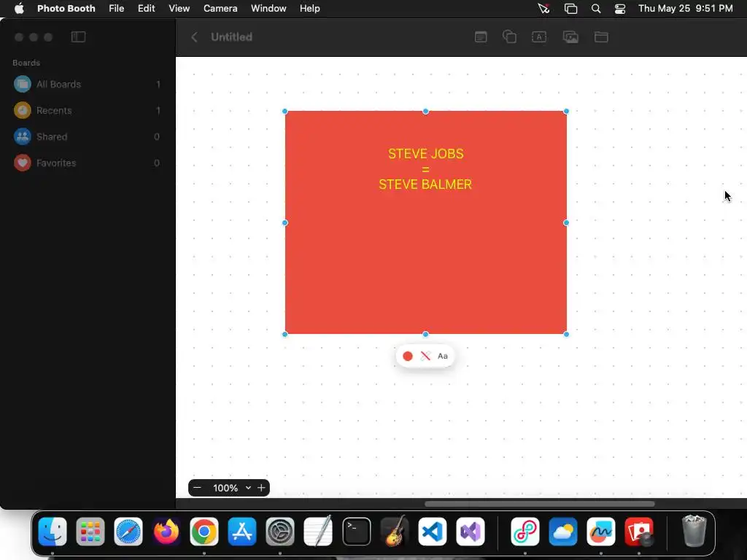Click the screen mirroring icon in the menu bar
The height and width of the screenshot is (560, 747).
[x=570, y=9]
